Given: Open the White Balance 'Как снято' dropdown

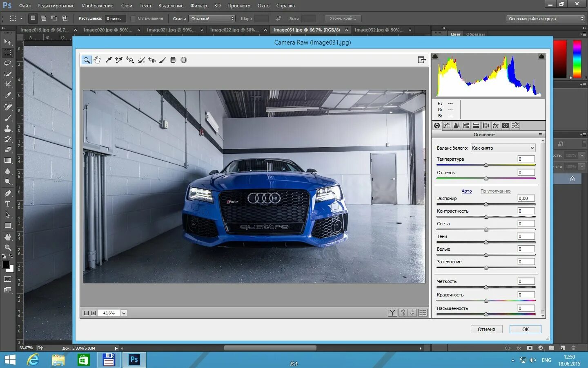Looking at the screenshot, I should 503,148.
